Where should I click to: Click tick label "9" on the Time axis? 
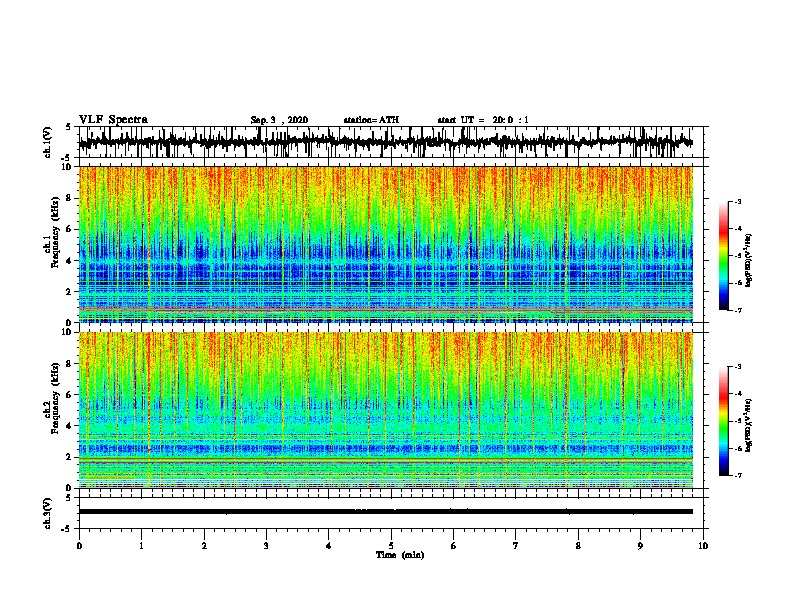click(x=640, y=546)
